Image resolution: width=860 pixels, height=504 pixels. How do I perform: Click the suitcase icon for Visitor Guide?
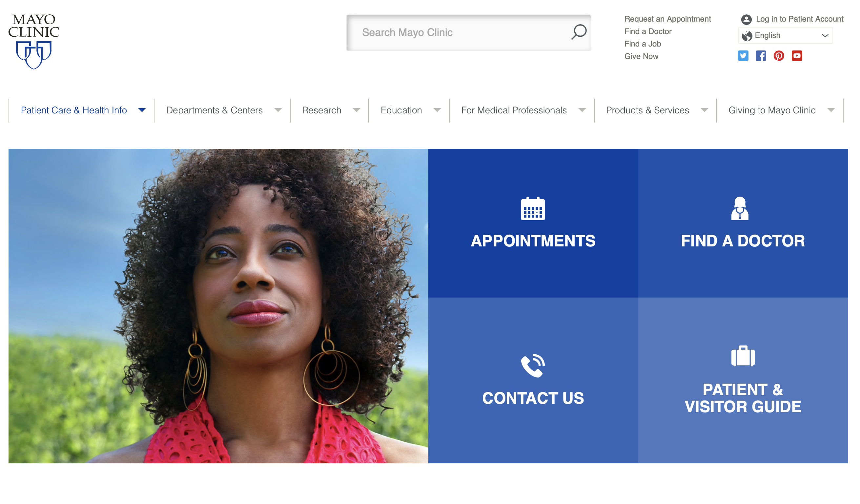coord(743,356)
